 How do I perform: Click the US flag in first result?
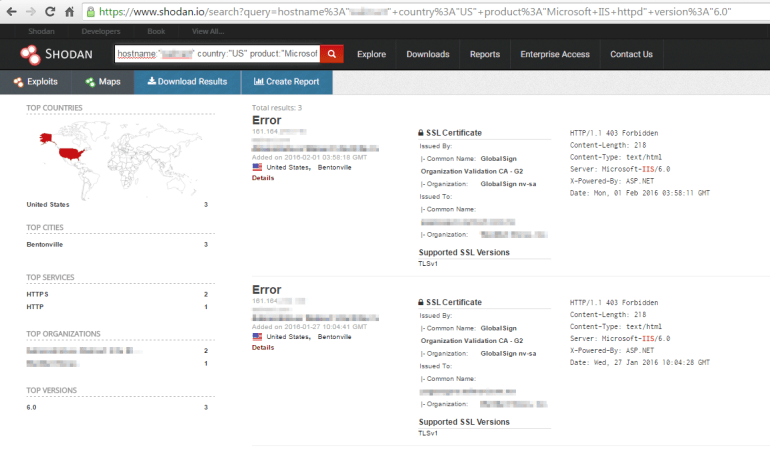point(257,168)
